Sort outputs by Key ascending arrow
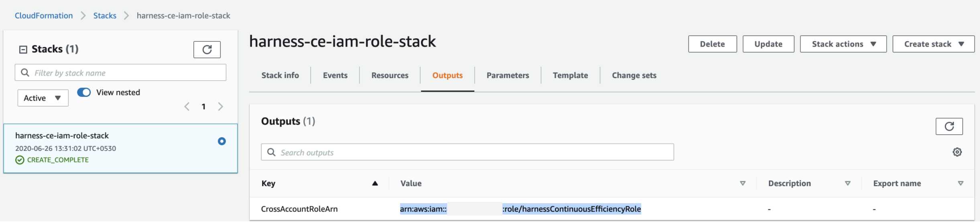Screen dimensions: 980x222 (375, 183)
